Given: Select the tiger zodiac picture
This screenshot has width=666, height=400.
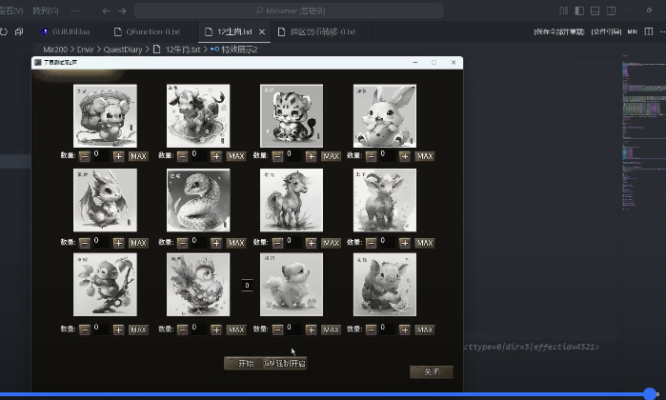Looking at the screenshot, I should 292,115.
